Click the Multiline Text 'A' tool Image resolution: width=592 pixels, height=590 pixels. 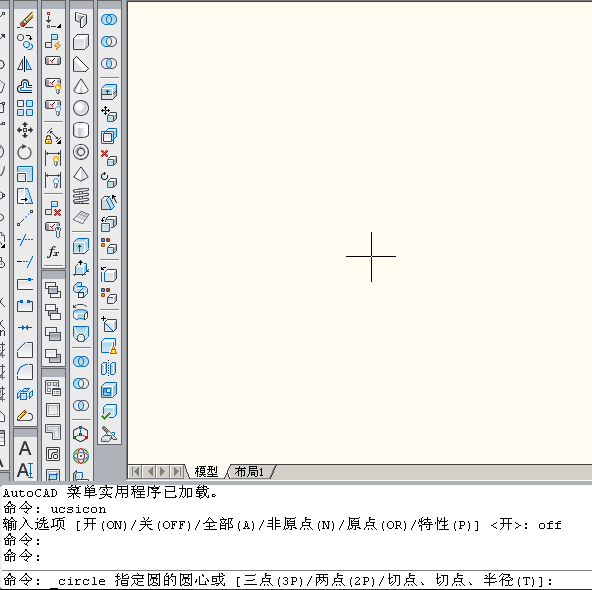25,448
